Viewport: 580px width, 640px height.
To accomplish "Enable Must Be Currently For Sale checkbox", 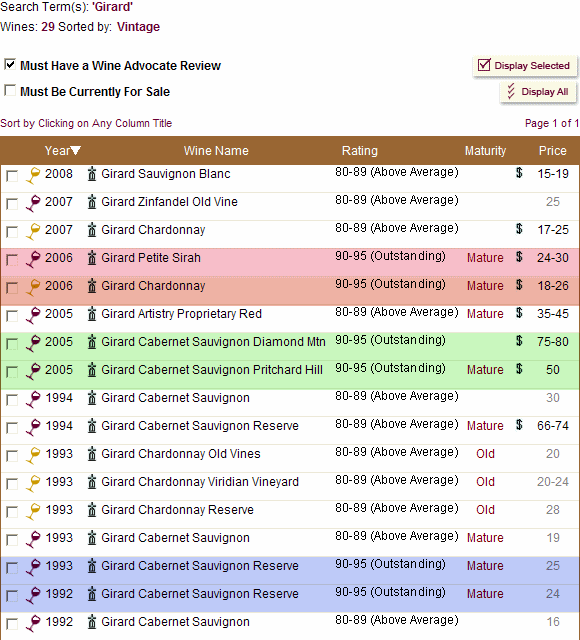I will pyautogui.click(x=10, y=90).
